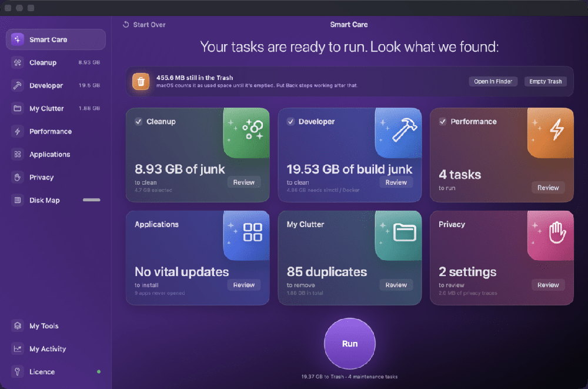Image resolution: width=588 pixels, height=389 pixels.
Task: Click Empty Trash button
Action: 545,81
